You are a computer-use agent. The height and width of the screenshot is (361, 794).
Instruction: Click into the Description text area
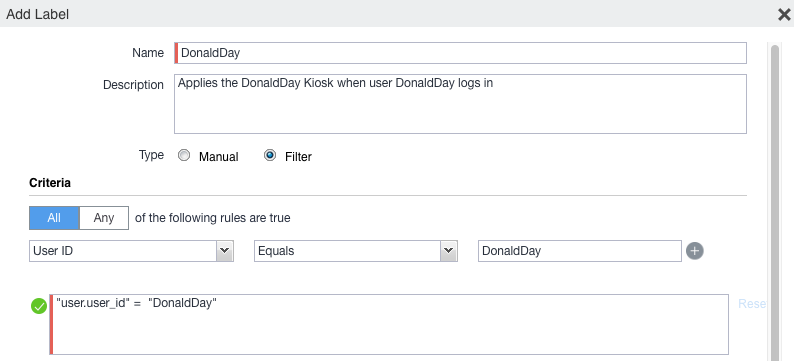pyautogui.click(x=460, y=104)
